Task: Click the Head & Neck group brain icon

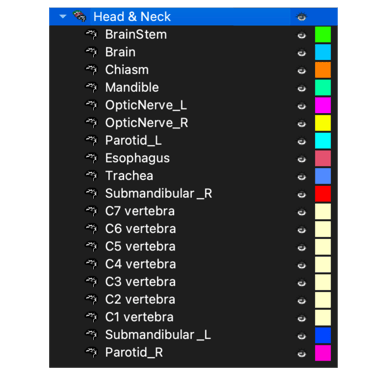Action: click(79, 16)
